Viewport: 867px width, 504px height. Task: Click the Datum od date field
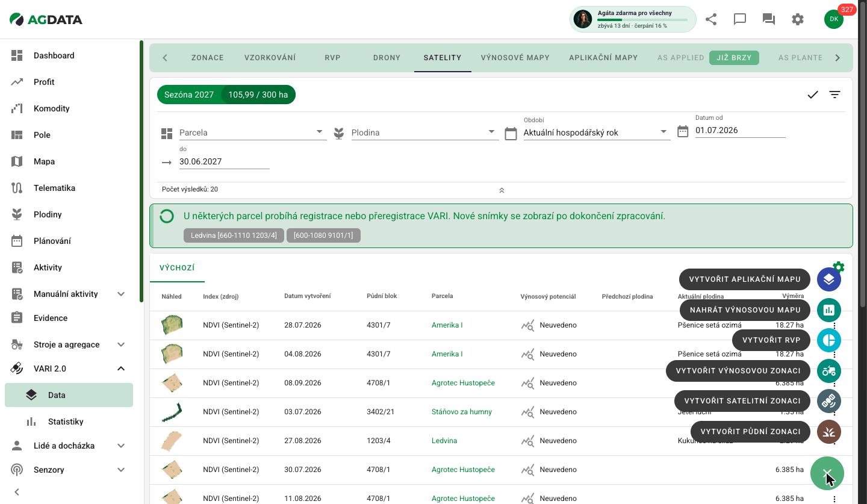pyautogui.click(x=741, y=130)
